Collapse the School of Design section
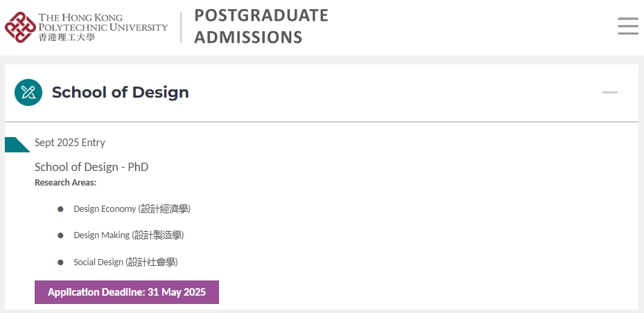This screenshot has height=313, width=644. point(609,93)
